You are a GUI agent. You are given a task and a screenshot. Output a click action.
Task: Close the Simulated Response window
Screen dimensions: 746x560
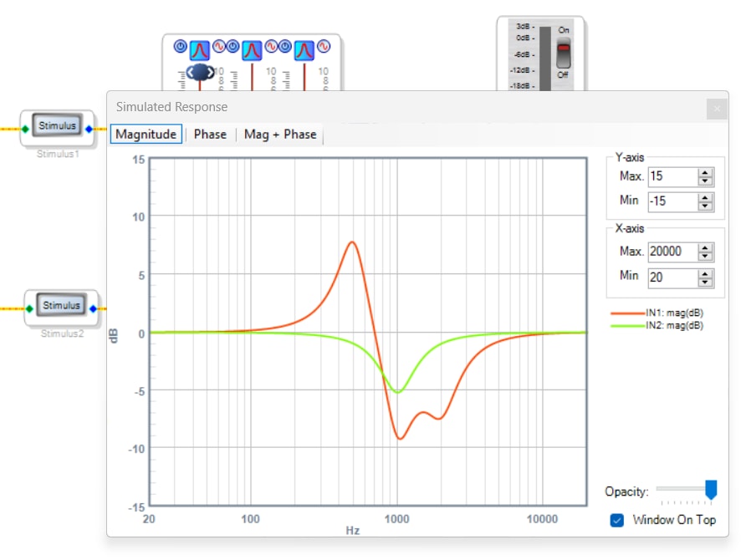pyautogui.click(x=717, y=109)
